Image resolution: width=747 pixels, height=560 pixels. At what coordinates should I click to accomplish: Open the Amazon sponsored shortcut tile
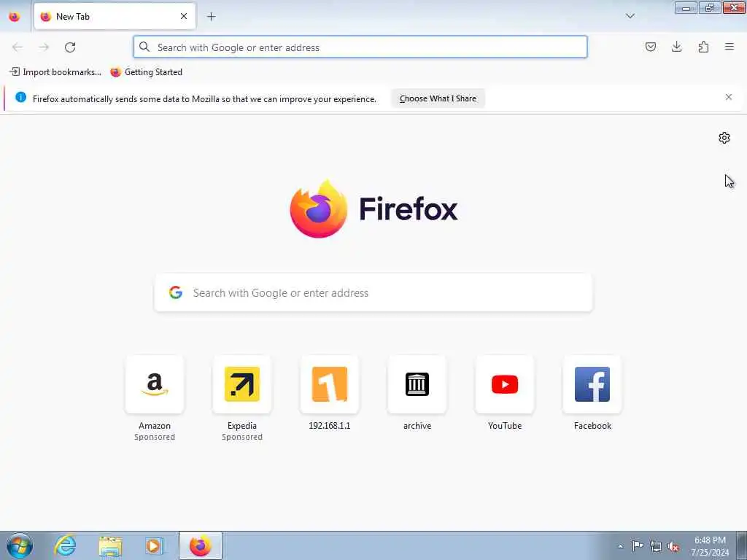click(155, 384)
